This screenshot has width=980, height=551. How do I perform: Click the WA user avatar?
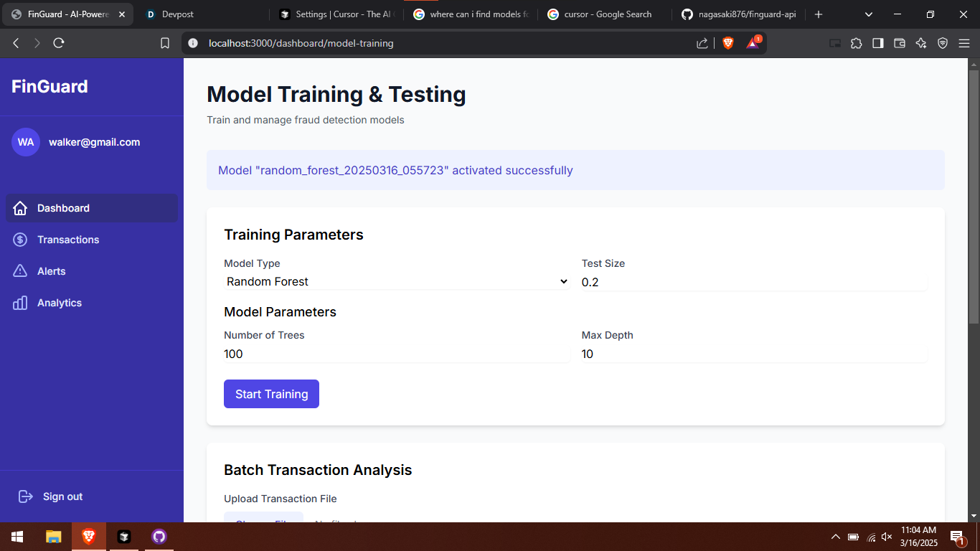click(26, 142)
